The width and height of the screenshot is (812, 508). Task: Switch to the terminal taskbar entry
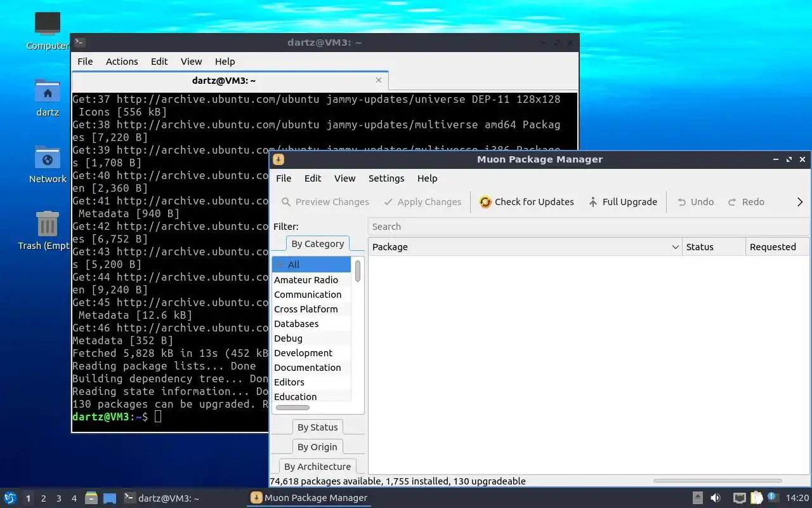click(161, 498)
